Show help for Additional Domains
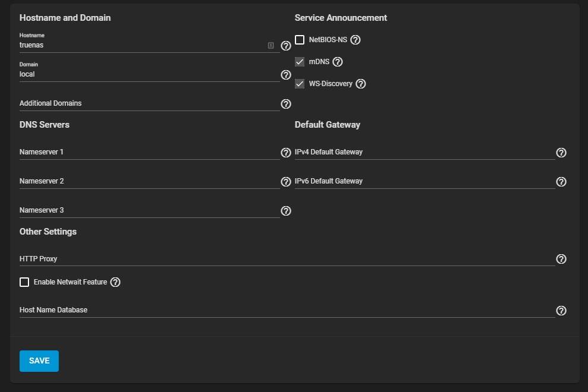Screen dimensions: 588x392 [286, 104]
